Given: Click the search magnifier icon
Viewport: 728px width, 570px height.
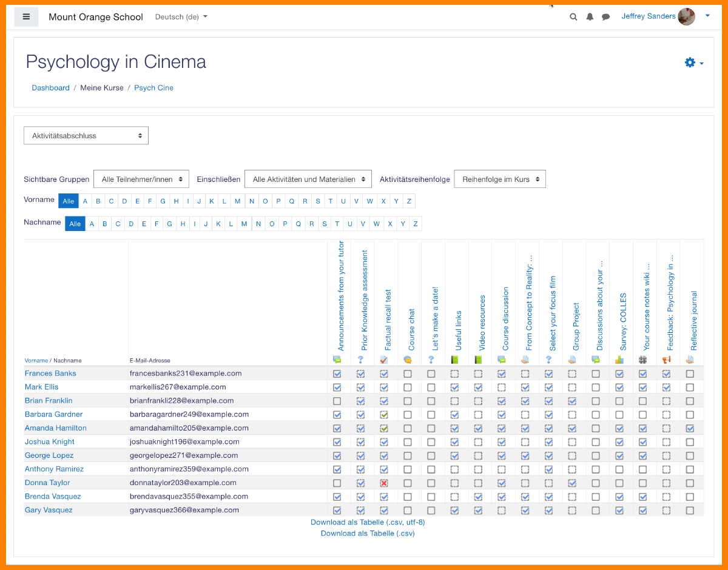Looking at the screenshot, I should (573, 17).
